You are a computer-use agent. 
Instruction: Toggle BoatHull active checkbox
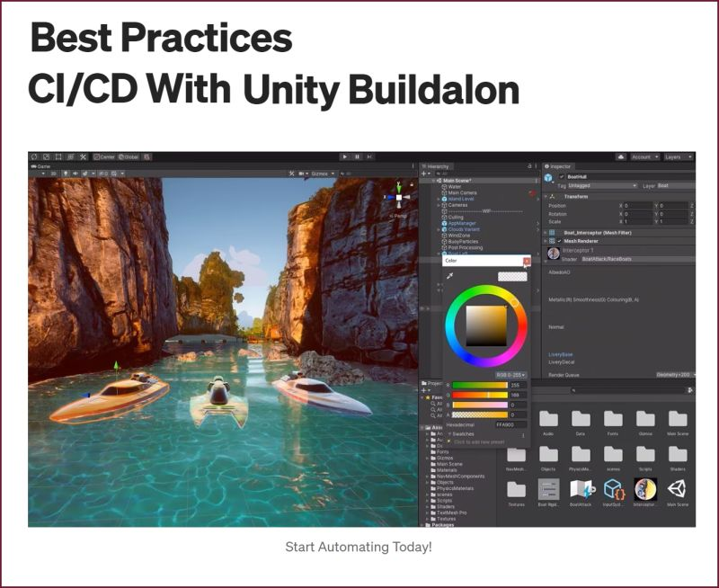[x=562, y=176]
